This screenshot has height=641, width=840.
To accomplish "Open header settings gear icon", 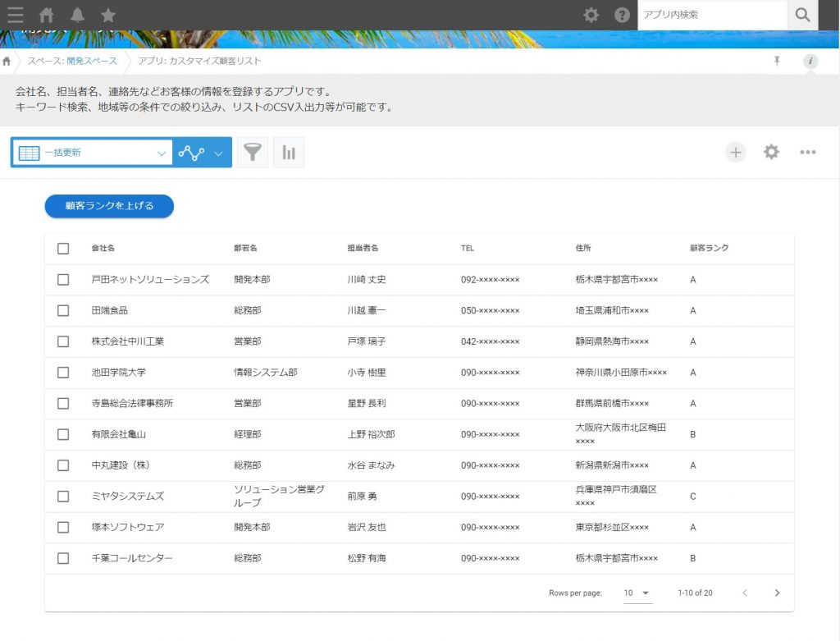I will [x=591, y=15].
